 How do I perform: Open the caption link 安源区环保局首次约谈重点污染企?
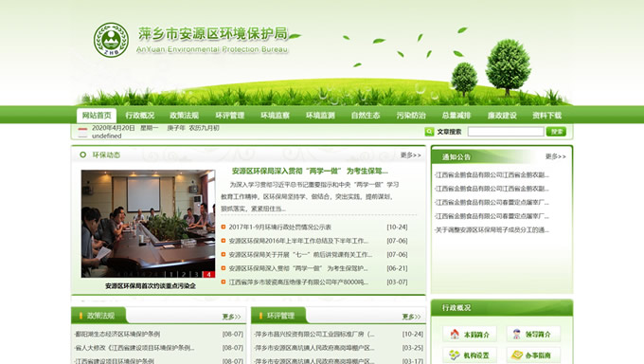click(151, 286)
